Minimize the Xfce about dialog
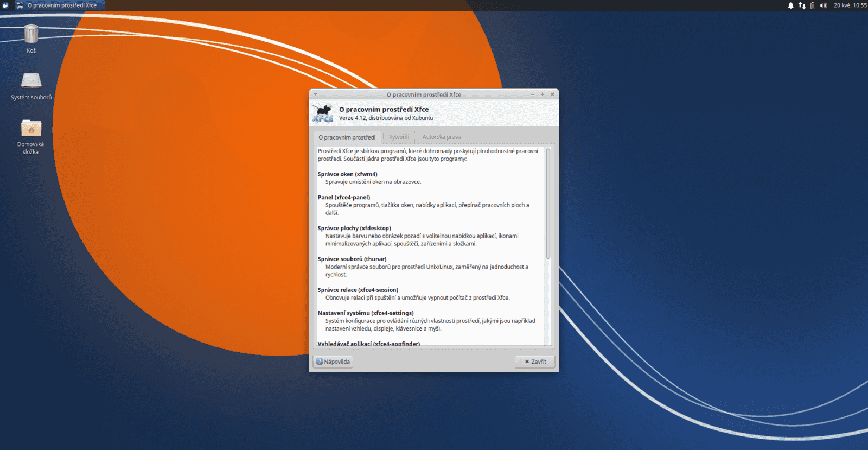868x450 pixels. [532, 94]
